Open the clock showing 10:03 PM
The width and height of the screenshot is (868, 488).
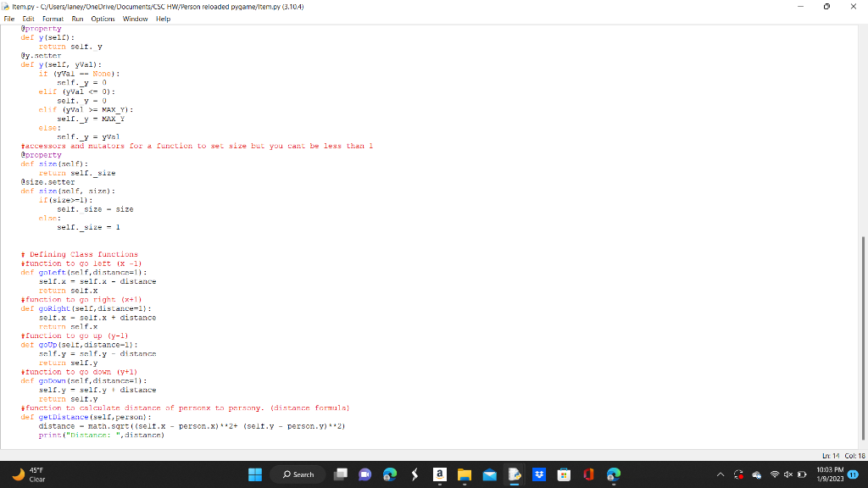point(830,474)
